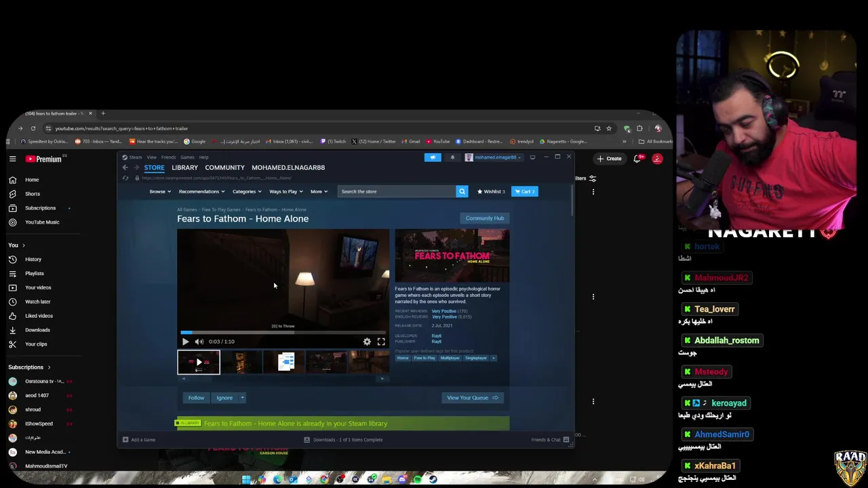The height and width of the screenshot is (488, 868).
Task: Click the plus button after tags
Action: 493,358
